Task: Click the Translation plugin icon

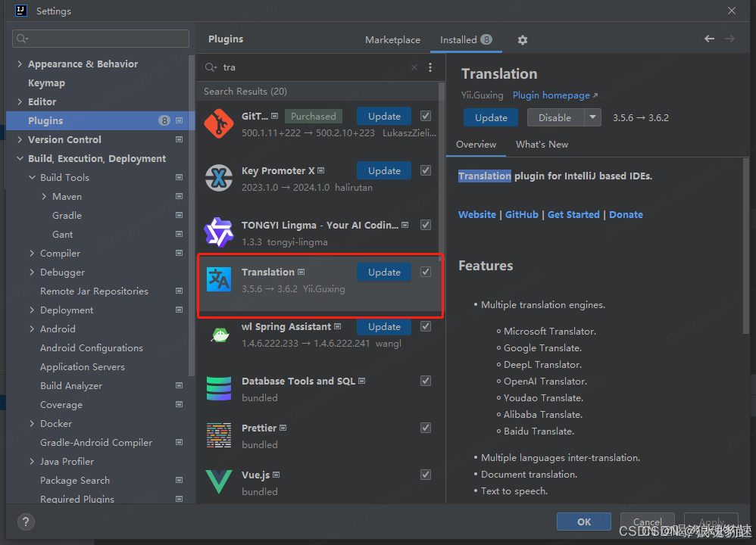Action: [219, 279]
